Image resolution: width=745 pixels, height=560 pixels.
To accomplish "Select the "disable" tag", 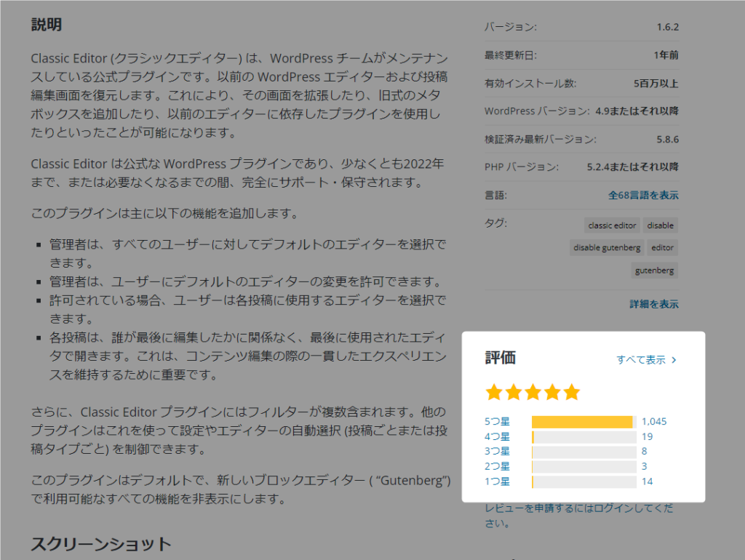I will [x=660, y=225].
